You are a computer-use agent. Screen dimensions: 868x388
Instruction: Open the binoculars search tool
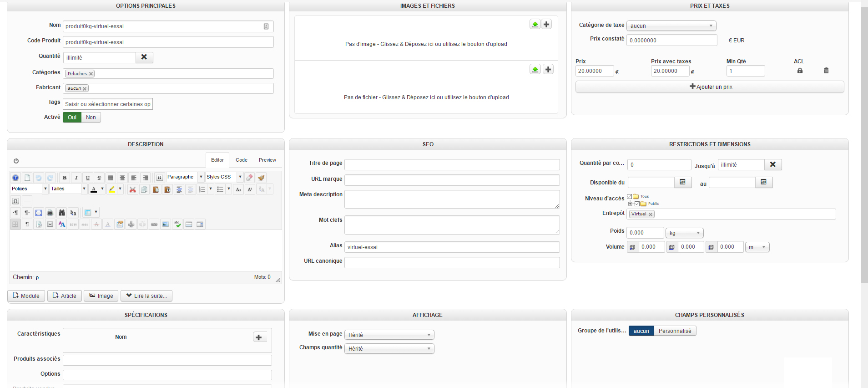point(62,213)
